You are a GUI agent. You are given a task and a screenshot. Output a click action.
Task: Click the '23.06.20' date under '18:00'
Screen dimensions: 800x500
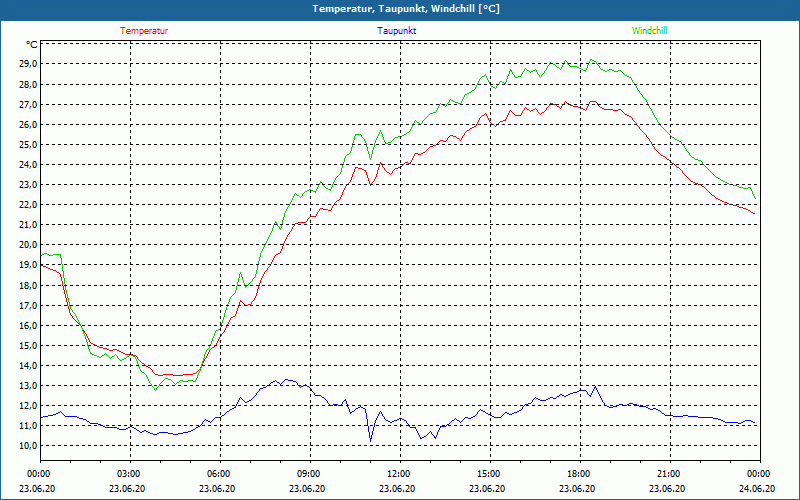(x=577, y=488)
